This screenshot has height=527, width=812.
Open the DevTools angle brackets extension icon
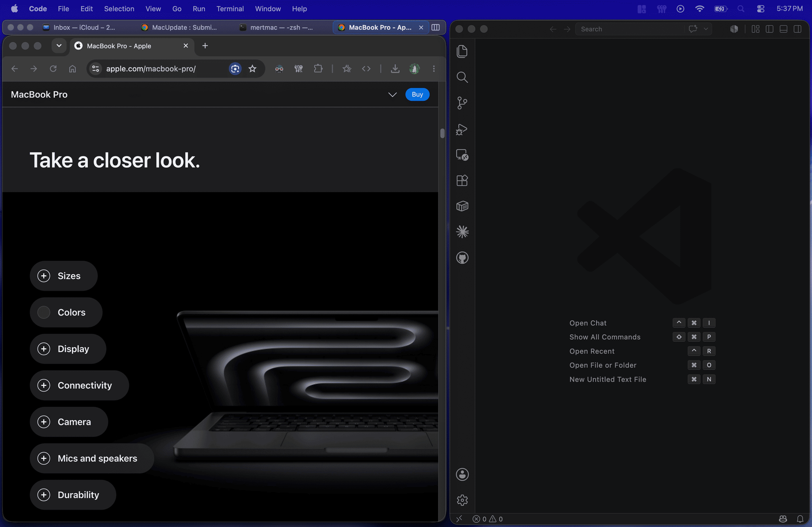click(366, 68)
